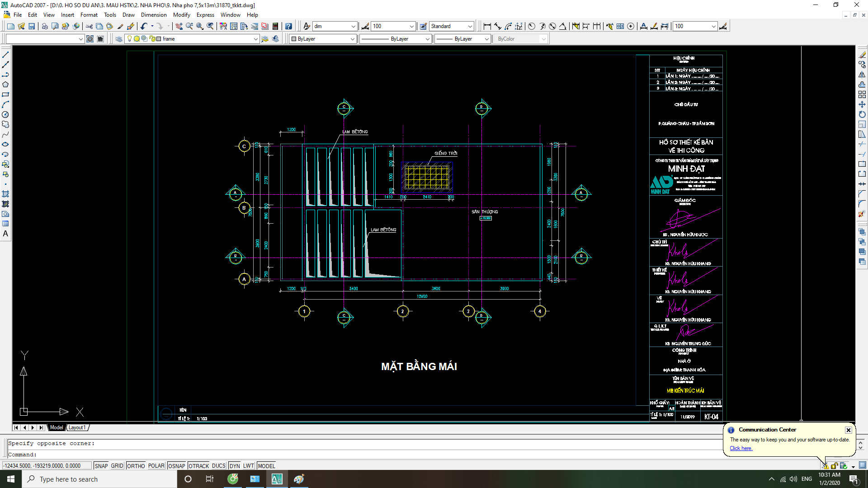The image size is (868, 488).
Task: Click the MODEL status bar button
Action: click(266, 466)
